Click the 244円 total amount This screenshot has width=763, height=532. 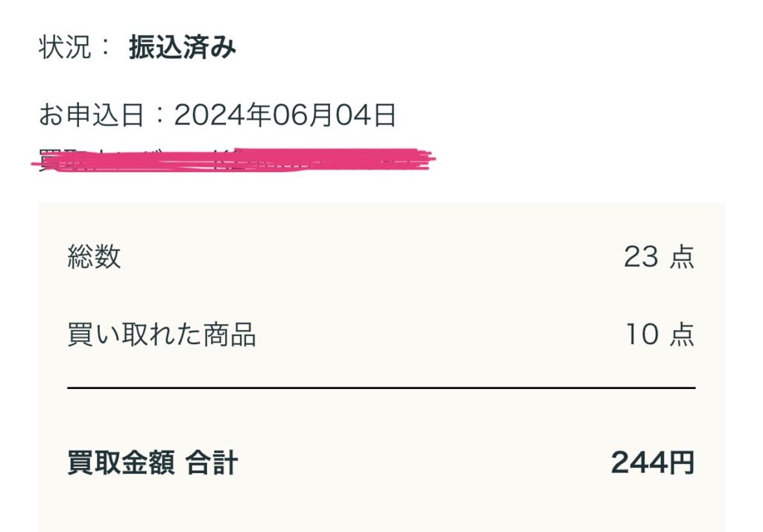[x=653, y=463]
